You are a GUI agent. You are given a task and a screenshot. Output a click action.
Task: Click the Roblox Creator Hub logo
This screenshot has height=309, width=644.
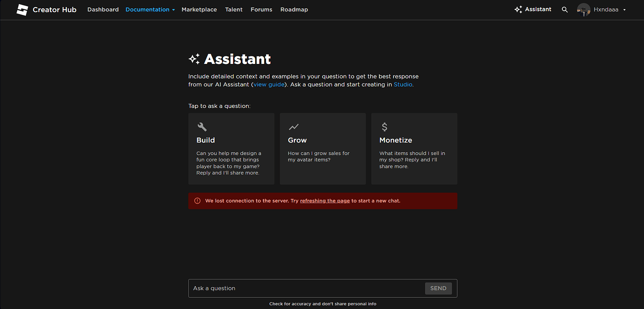click(x=22, y=9)
